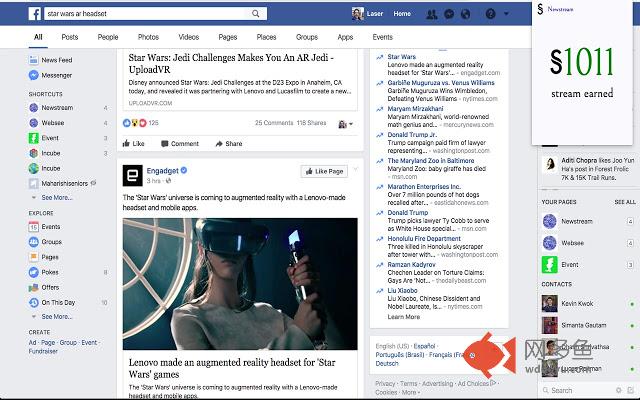Image resolution: width=640 pixels, height=400 pixels.
Task: Click the Engadget logo thumbnail
Action: [133, 176]
